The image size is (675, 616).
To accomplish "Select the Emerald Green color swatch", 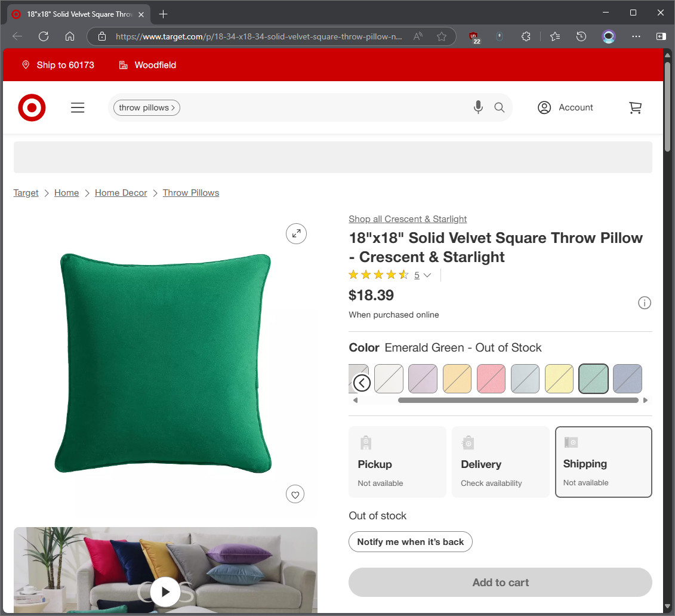I will pyautogui.click(x=594, y=379).
